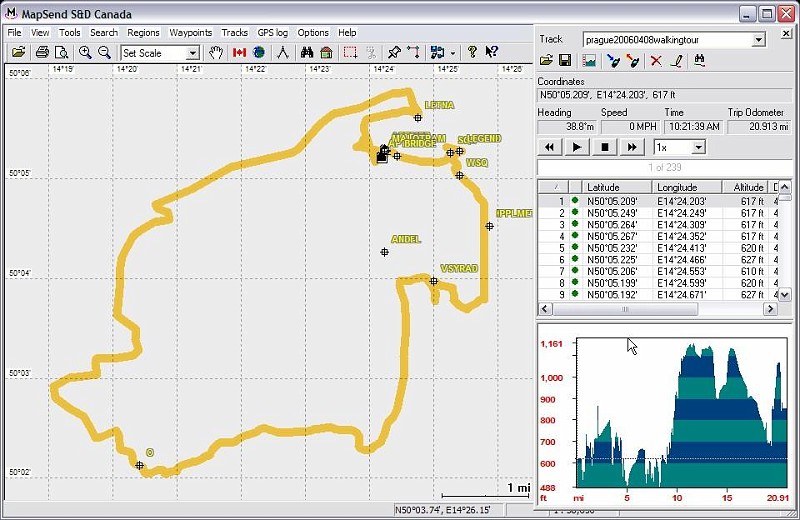Open file using main toolbar folder icon
This screenshot has height=520, width=800.
click(x=18, y=52)
